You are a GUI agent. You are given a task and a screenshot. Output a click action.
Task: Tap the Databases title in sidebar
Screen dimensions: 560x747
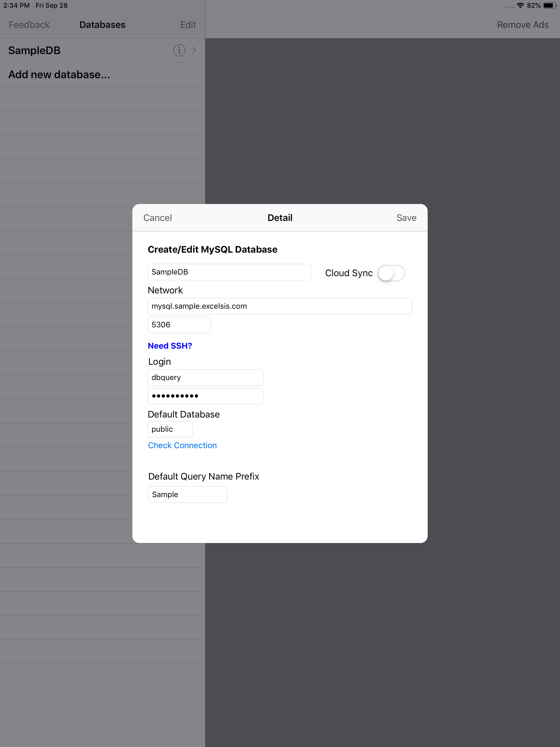pyautogui.click(x=102, y=25)
